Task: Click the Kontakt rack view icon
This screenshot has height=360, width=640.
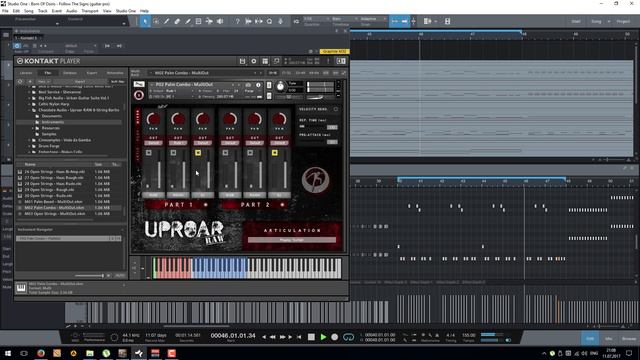Action: (x=265, y=61)
